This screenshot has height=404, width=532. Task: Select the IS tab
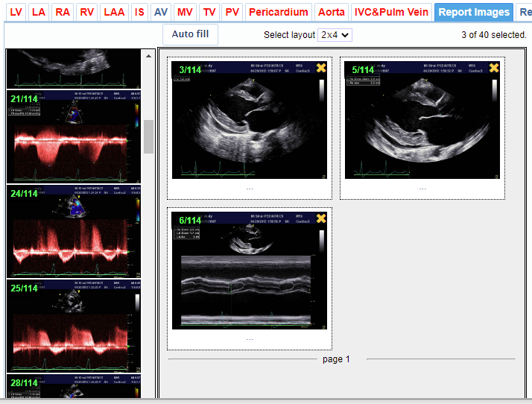point(139,12)
